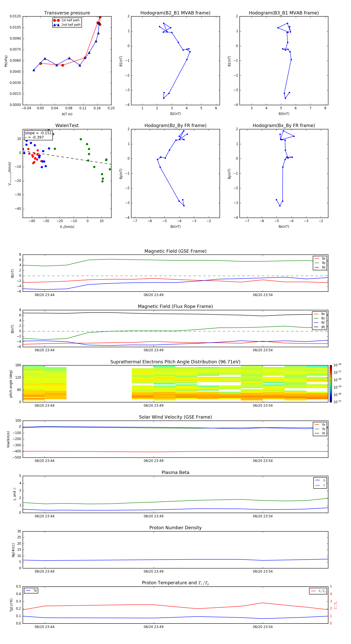Click the 'Solar Wind Velocity (GSE Frame)' title
The image size is (351, 644).
[175, 417]
